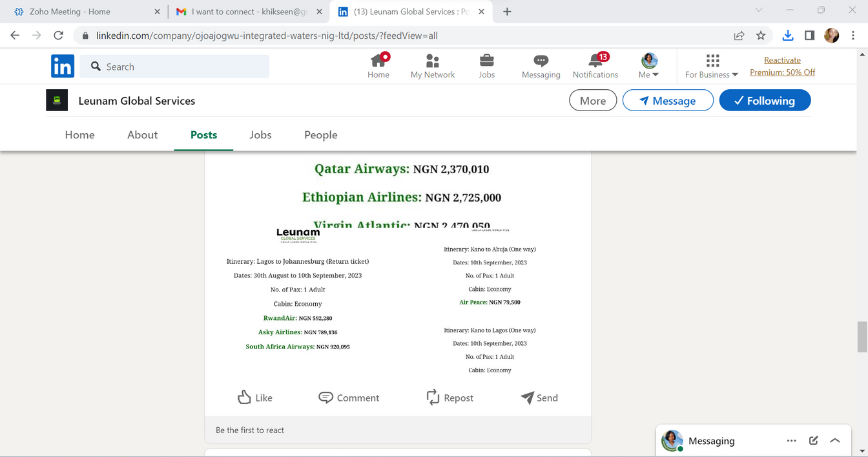868x457 pixels.
Task: Message Leunam Global Services
Action: (x=668, y=100)
